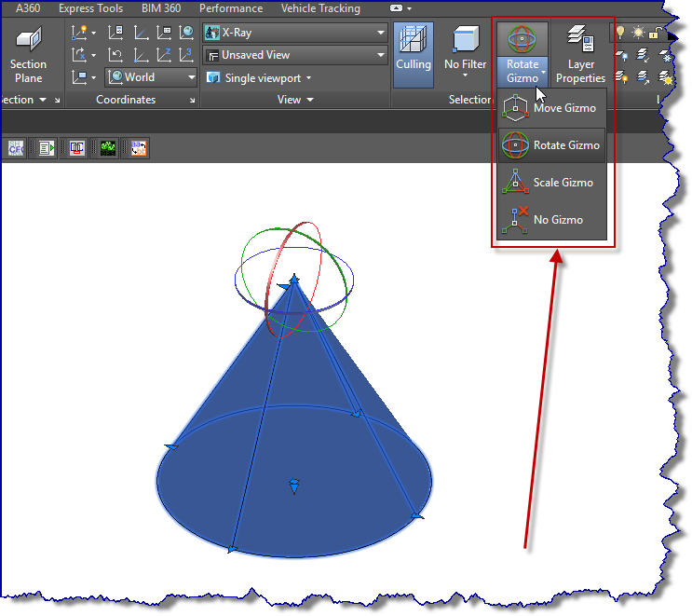
Task: Open the X-Ray visual style dropdown
Action: (x=295, y=33)
